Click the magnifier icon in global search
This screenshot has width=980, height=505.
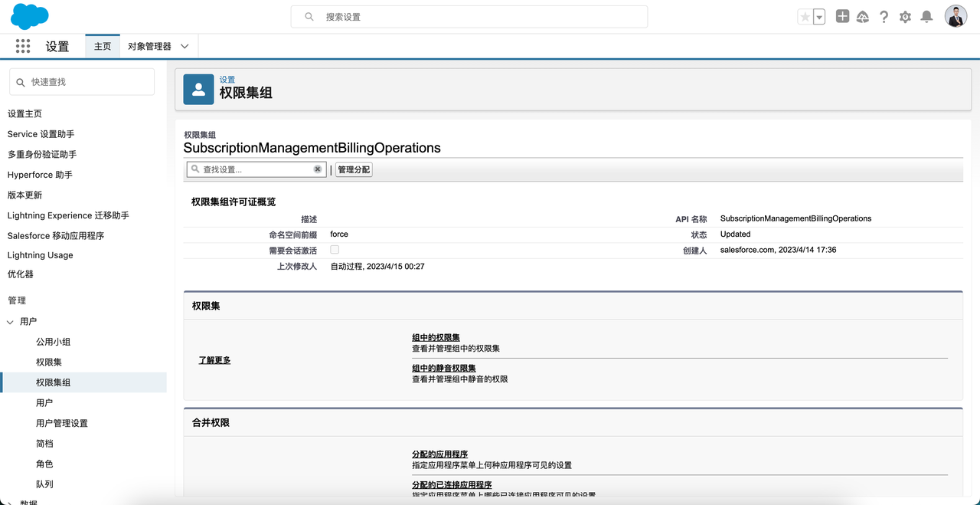point(309,16)
